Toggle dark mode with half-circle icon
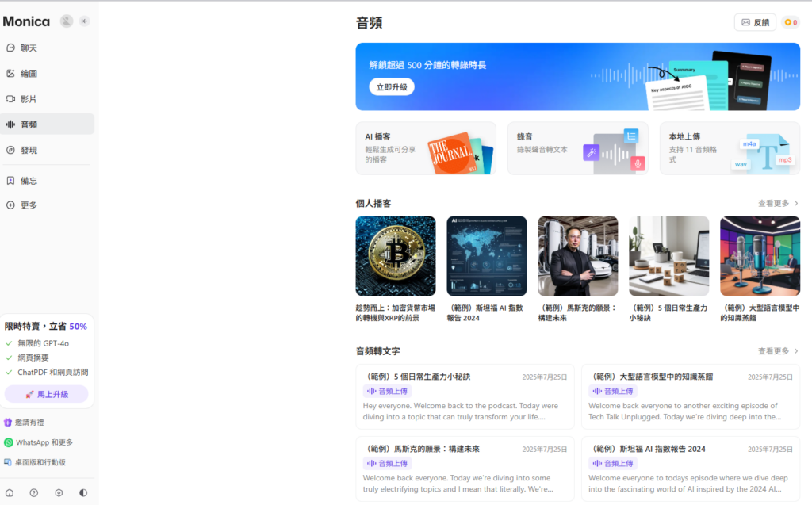 (x=82, y=492)
